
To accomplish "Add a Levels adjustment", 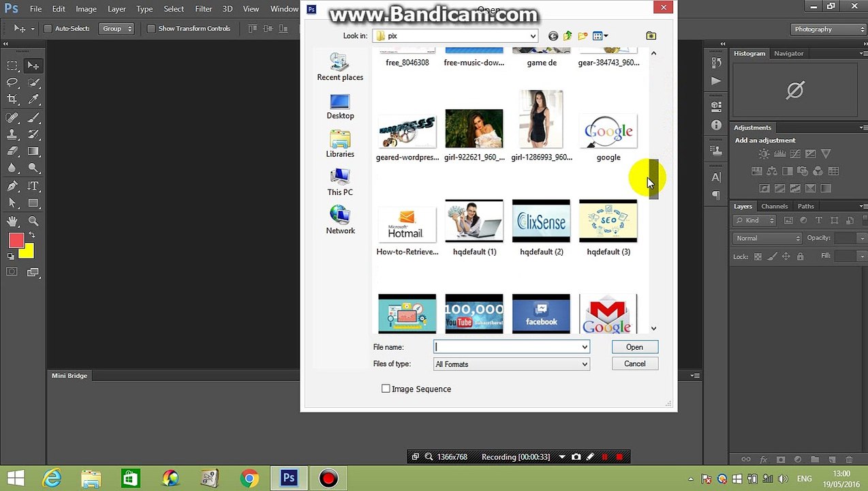I will pyautogui.click(x=779, y=154).
